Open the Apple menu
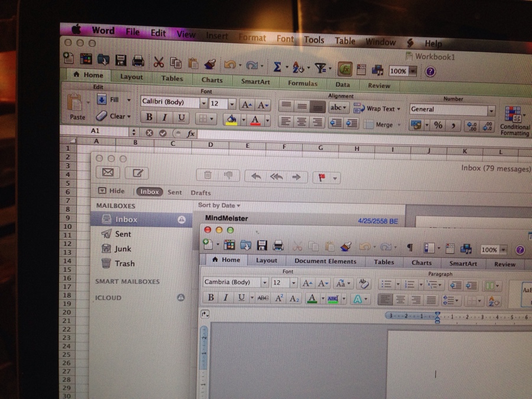This screenshot has width=532, height=399. click(76, 30)
